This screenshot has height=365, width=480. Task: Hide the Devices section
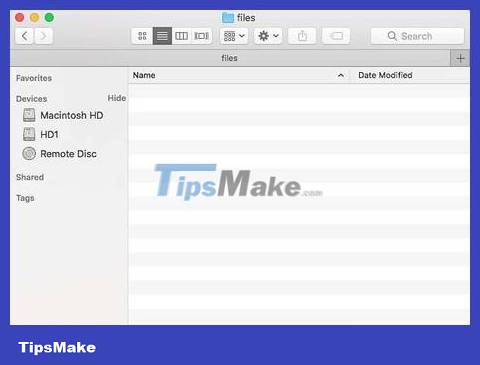coord(117,98)
